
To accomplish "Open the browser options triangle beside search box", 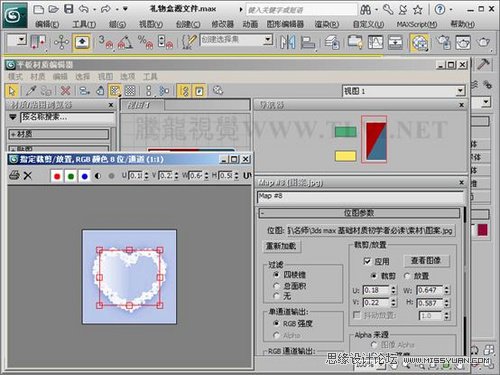I will click(13, 117).
